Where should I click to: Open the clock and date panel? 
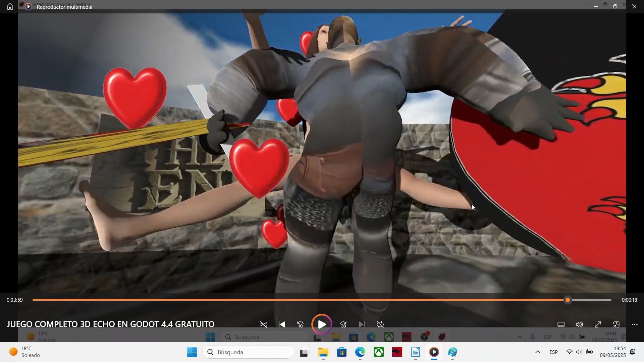pos(613,352)
